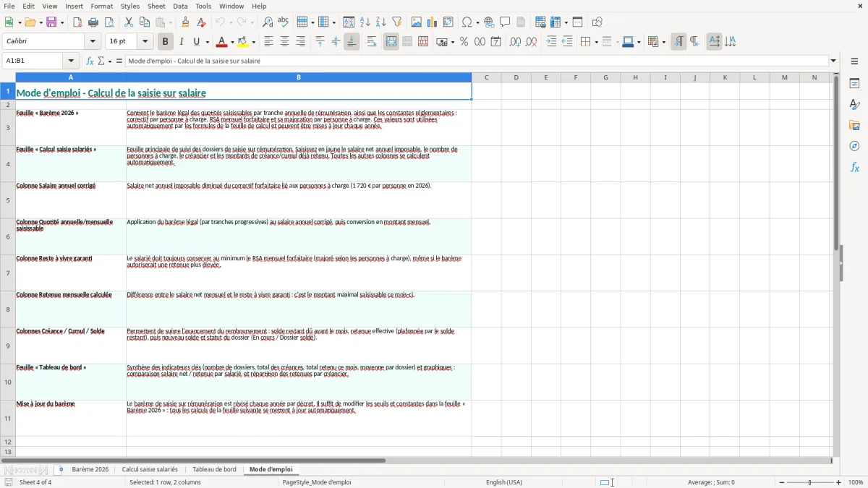
Task: Clone formatting paintbrush tool
Action: tap(186, 22)
